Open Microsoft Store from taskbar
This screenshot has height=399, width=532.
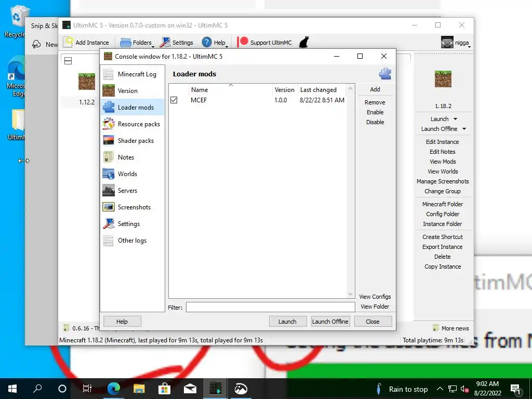tap(164, 389)
